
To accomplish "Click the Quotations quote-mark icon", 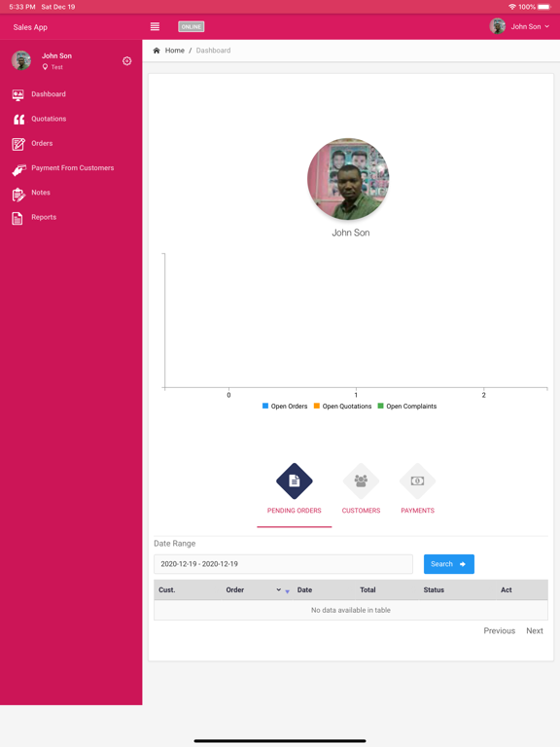I will coord(18,120).
